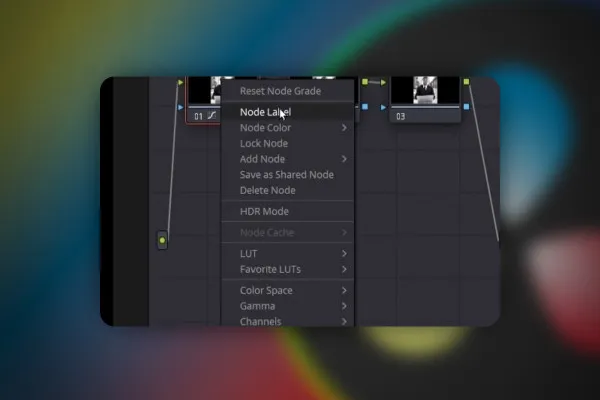This screenshot has height=400, width=600.
Task: Choose Node Label menu entry
Action: pyautogui.click(x=288, y=112)
